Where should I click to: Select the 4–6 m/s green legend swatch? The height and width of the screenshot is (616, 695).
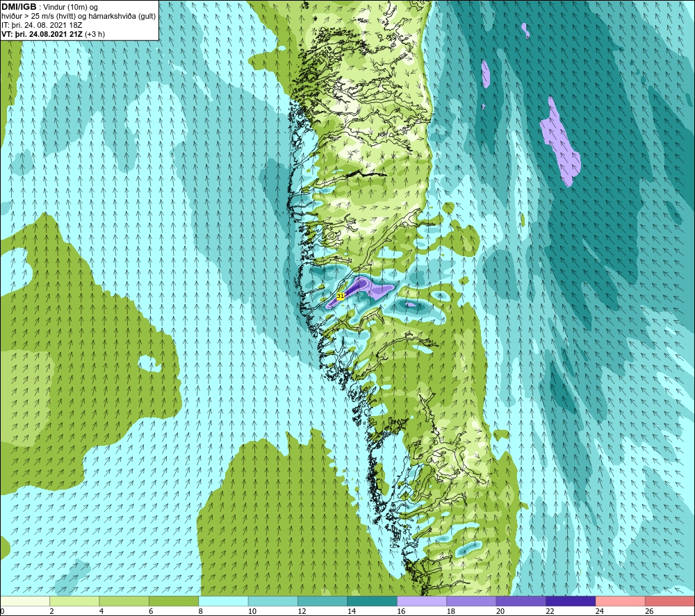pos(124,601)
